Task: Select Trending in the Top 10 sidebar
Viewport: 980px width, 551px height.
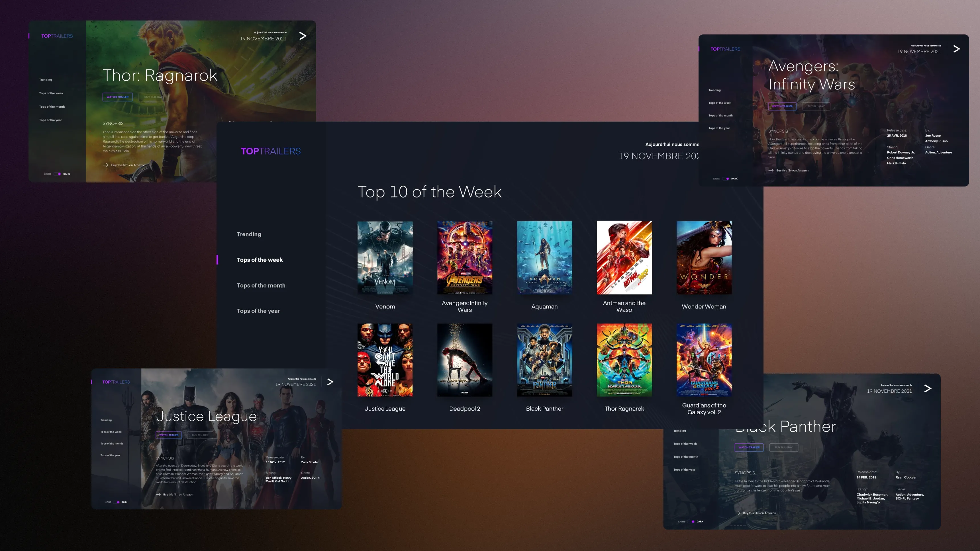Action: 249,234
